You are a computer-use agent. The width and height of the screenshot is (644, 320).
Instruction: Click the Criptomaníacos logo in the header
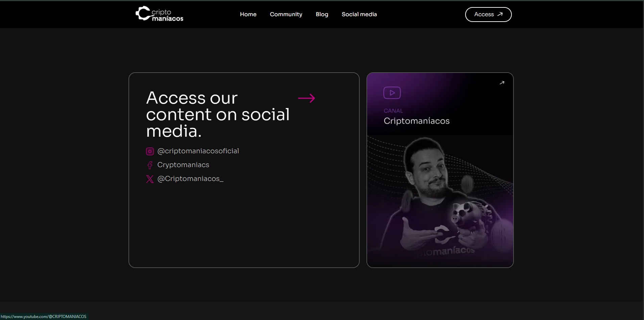(x=159, y=14)
